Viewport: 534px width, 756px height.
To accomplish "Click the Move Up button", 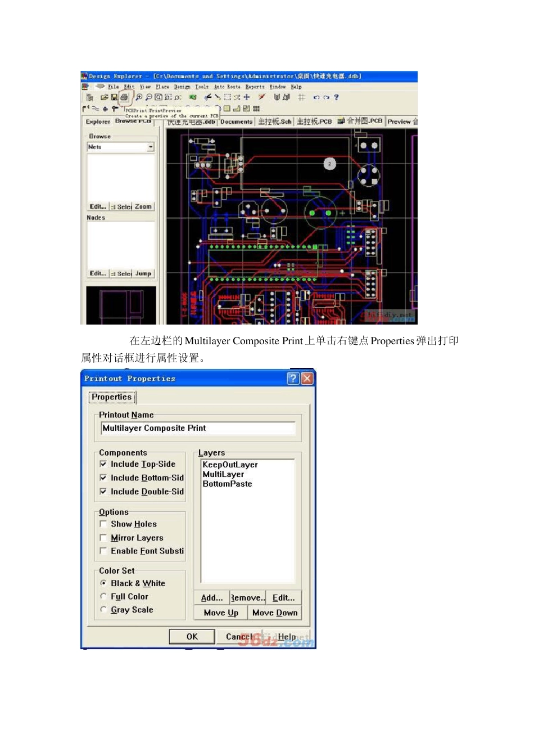I will [x=221, y=613].
